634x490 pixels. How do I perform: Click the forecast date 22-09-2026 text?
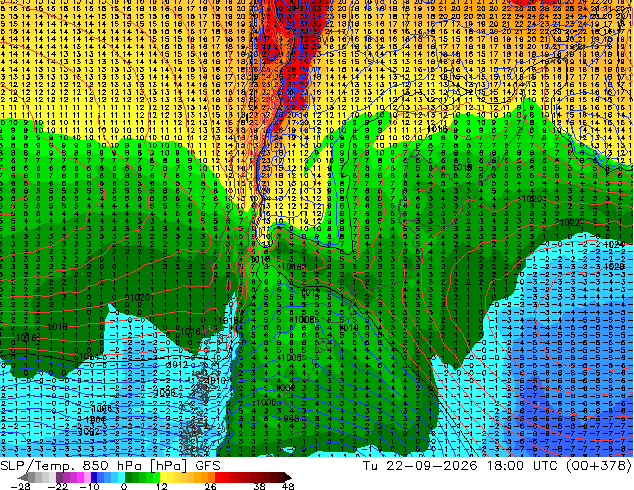pyautogui.click(x=432, y=465)
